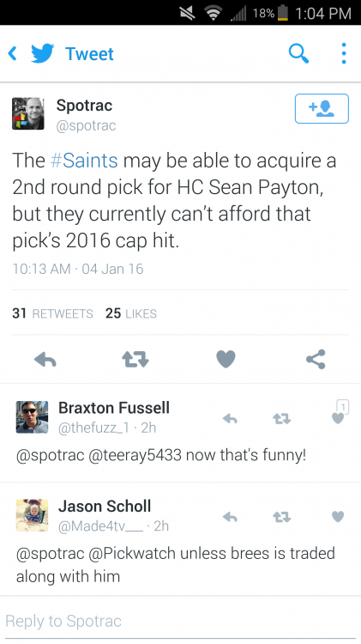This screenshot has width=361, height=644.
Task: Tap the Reply to Spotrac field
Action: (x=180, y=622)
